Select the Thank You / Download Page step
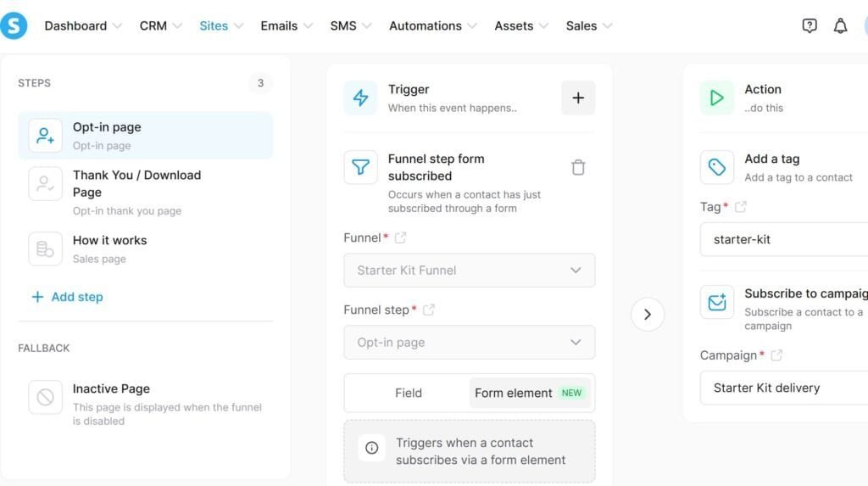868x486 pixels. click(x=146, y=192)
